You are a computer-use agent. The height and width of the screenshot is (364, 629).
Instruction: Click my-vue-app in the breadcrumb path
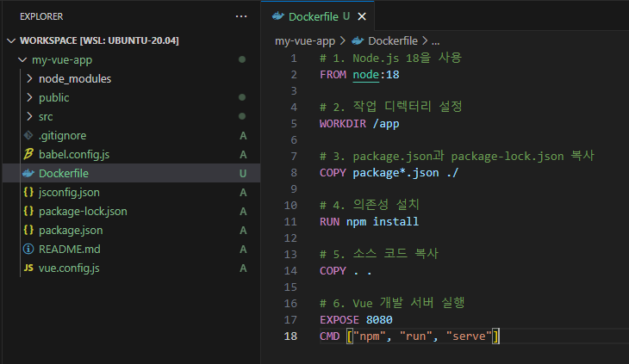[306, 40]
